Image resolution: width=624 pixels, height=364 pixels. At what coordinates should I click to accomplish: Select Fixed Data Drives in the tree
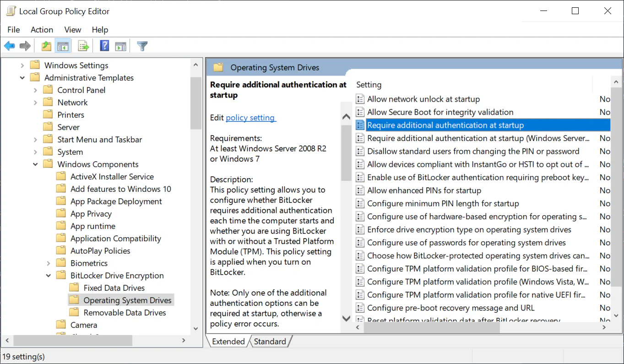[x=114, y=288]
